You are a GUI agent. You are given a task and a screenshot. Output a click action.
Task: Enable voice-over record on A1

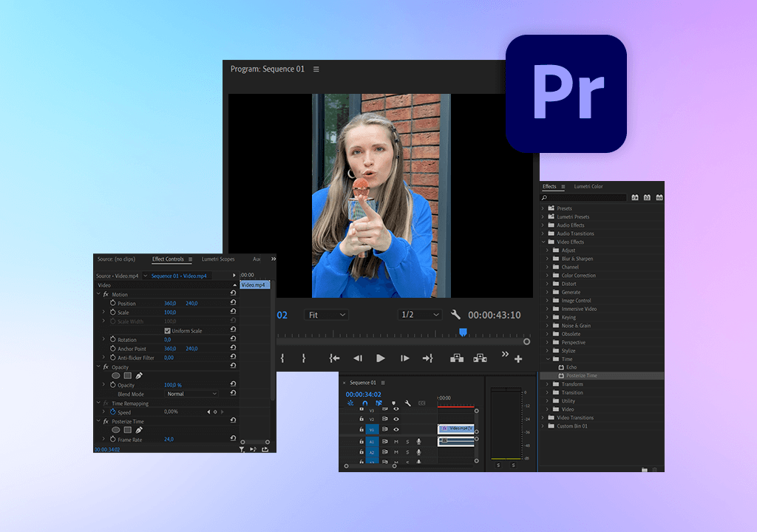tap(418, 441)
